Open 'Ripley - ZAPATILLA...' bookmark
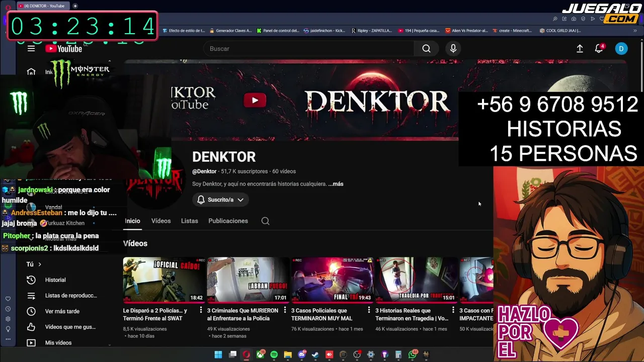 click(x=371, y=30)
